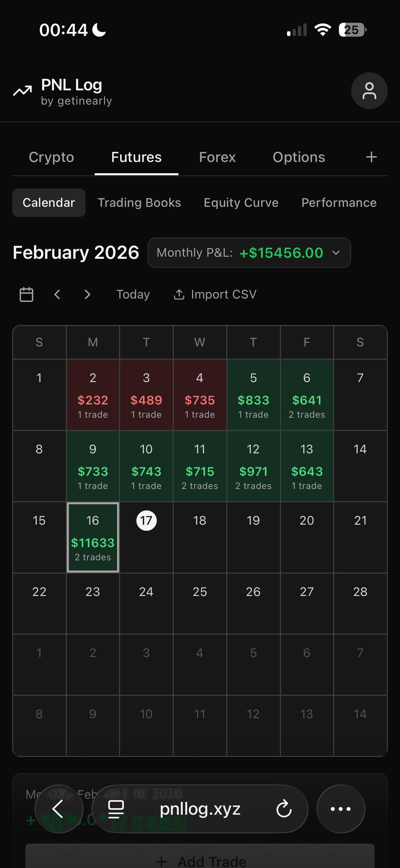Image resolution: width=400 pixels, height=868 pixels.
Task: Go to previous month arrow
Action: (57, 294)
